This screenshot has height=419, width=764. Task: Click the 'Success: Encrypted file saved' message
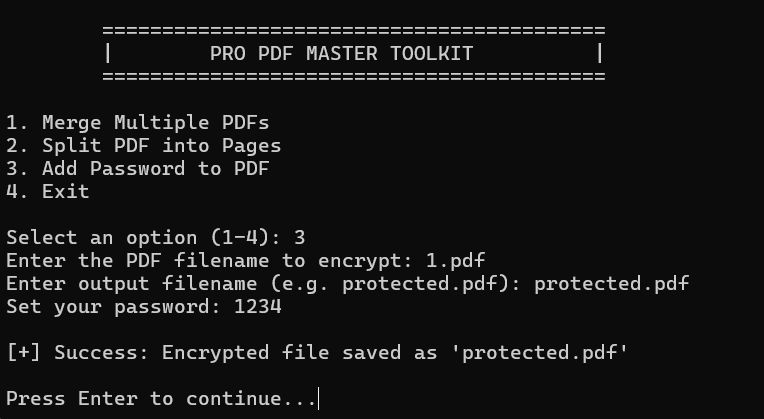coord(240,353)
